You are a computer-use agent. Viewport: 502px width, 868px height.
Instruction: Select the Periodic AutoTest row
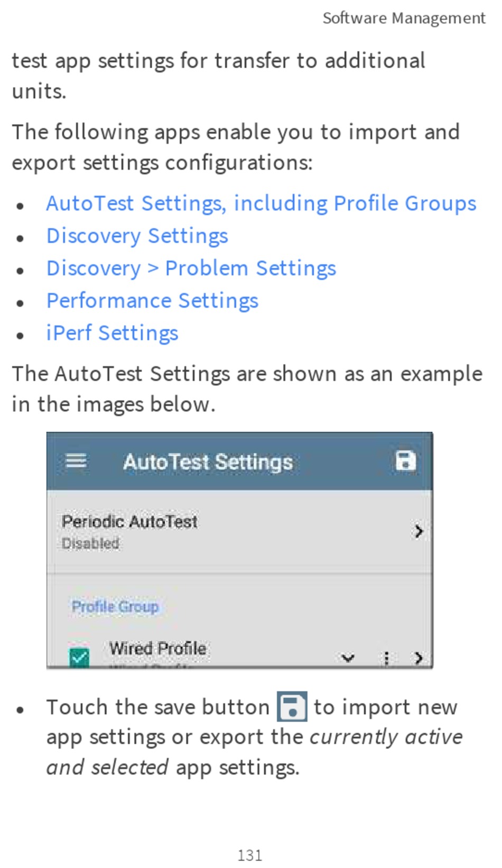[x=239, y=532]
